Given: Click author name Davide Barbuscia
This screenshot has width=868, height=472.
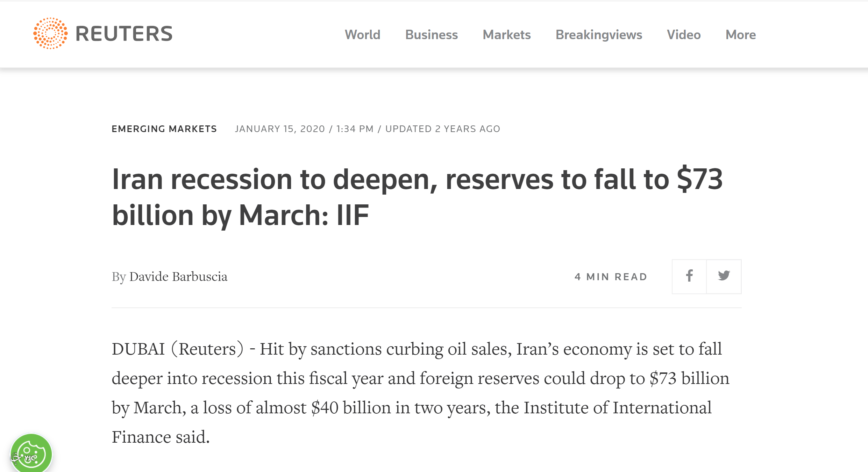Looking at the screenshot, I should click(x=178, y=277).
